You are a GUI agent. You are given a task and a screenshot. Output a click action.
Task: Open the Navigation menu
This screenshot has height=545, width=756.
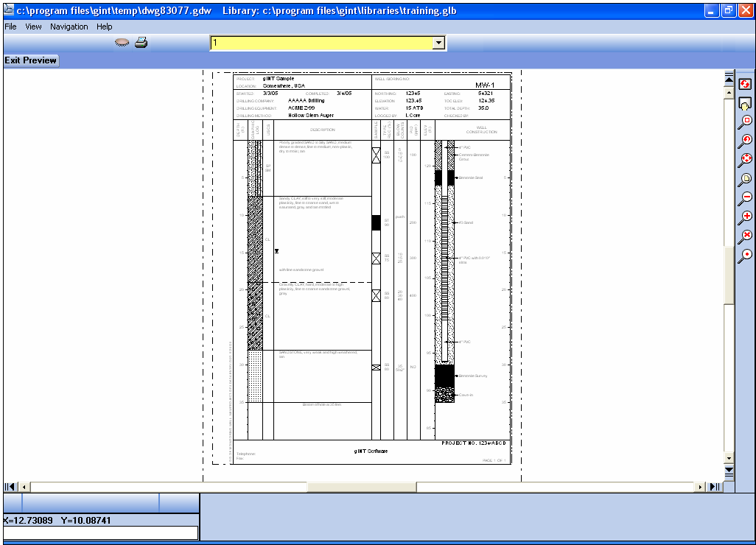(69, 27)
